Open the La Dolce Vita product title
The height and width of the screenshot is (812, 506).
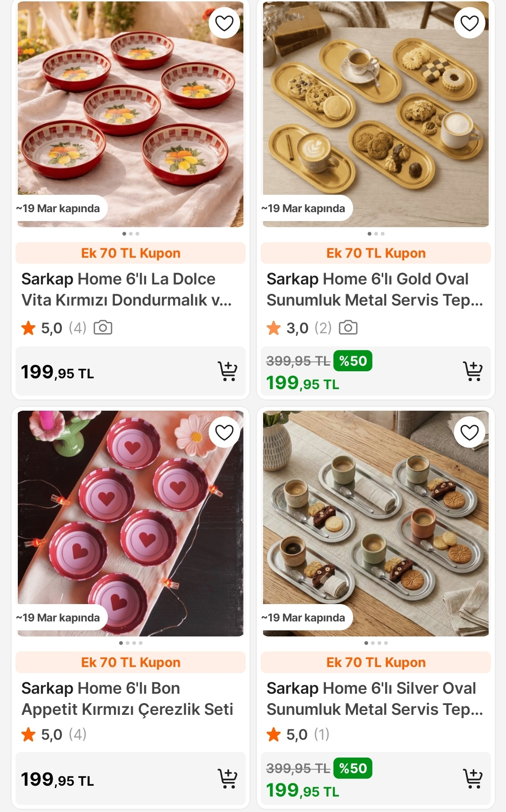127,290
